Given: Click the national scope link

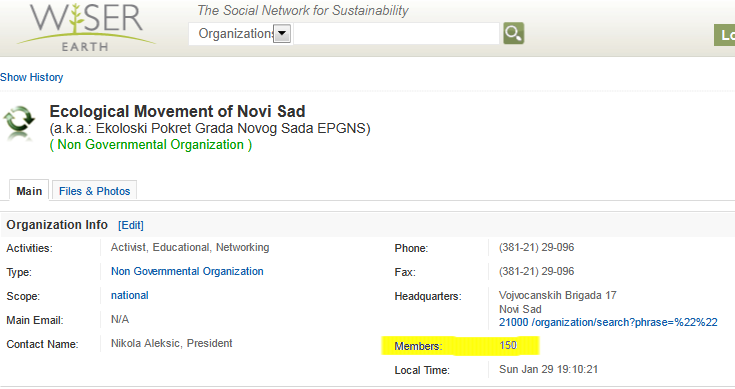Looking at the screenshot, I should [x=129, y=295].
